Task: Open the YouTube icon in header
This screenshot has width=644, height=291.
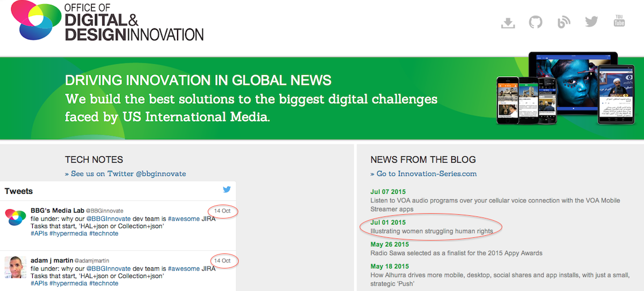Action: (x=619, y=21)
